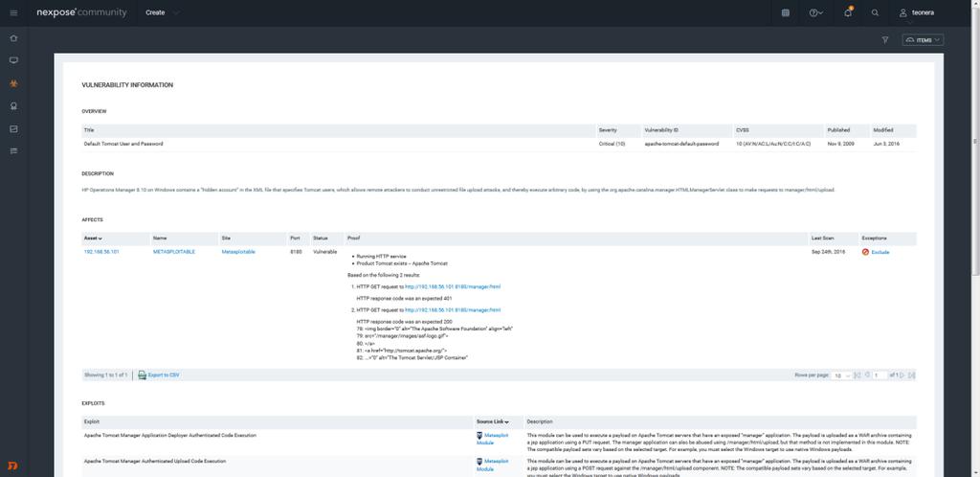The height and width of the screenshot is (477, 980).
Task: Click the Port column header
Action: [295, 238]
